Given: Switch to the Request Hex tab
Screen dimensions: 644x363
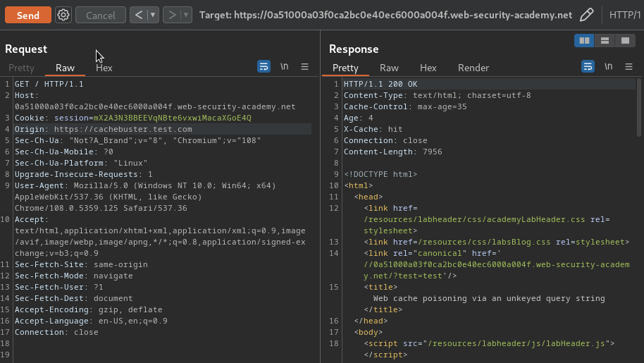Looking at the screenshot, I should (x=104, y=68).
